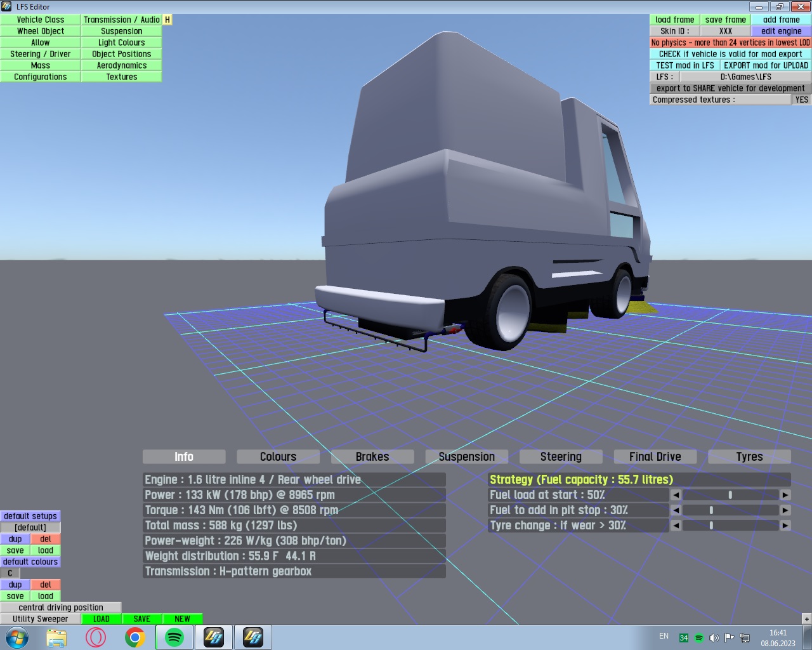Click del under default setups
812x650 pixels.
click(x=46, y=539)
